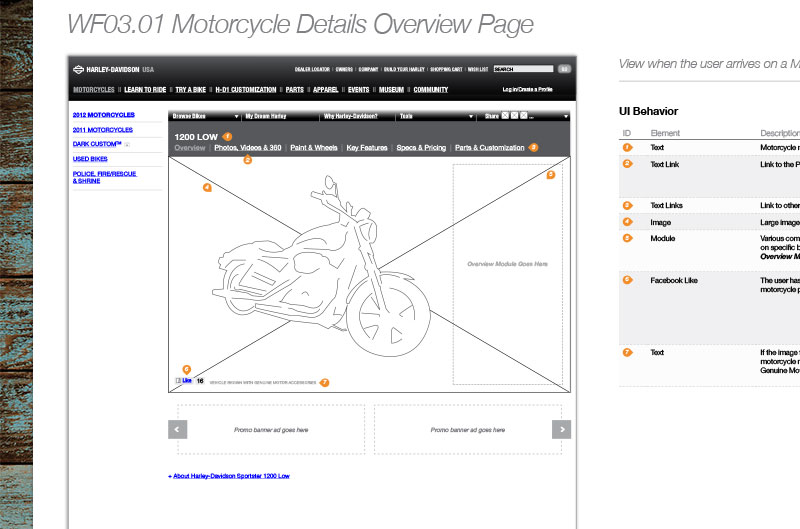
Task: Click the Facebook Like button
Action: click(184, 381)
